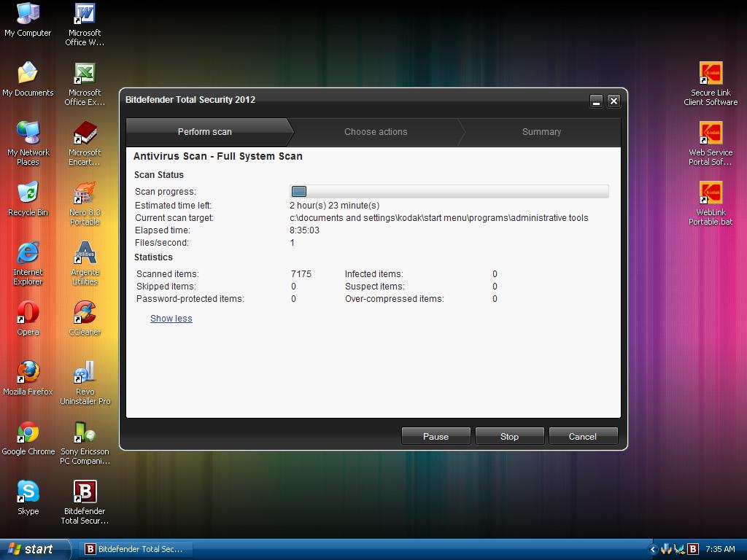Switch to the Perform scan step tab

(205, 132)
